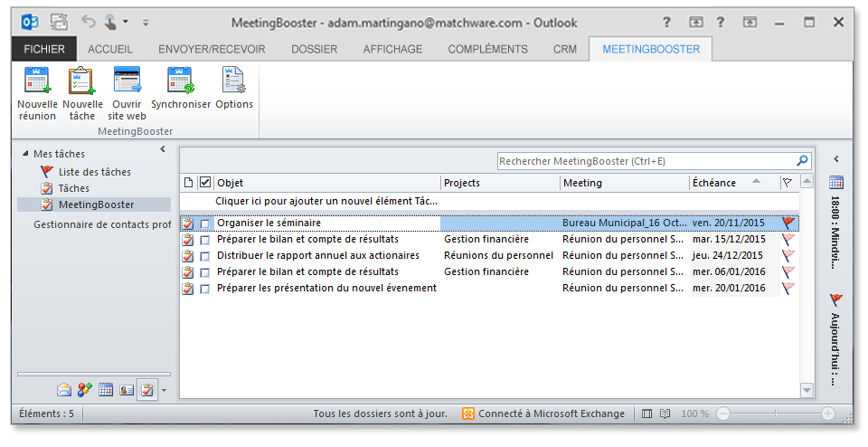Open the MeetingBooster website via Ouvrir site web

click(127, 94)
